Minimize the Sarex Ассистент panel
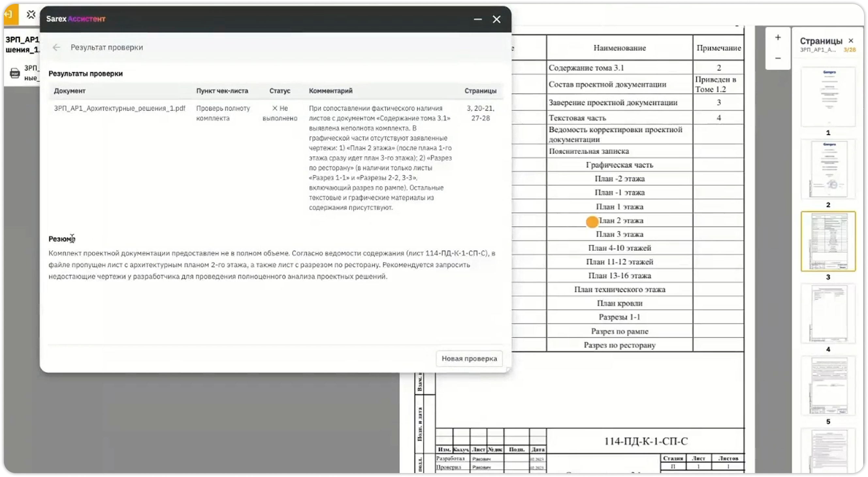Screen dimensions: 868x477 pos(477,19)
